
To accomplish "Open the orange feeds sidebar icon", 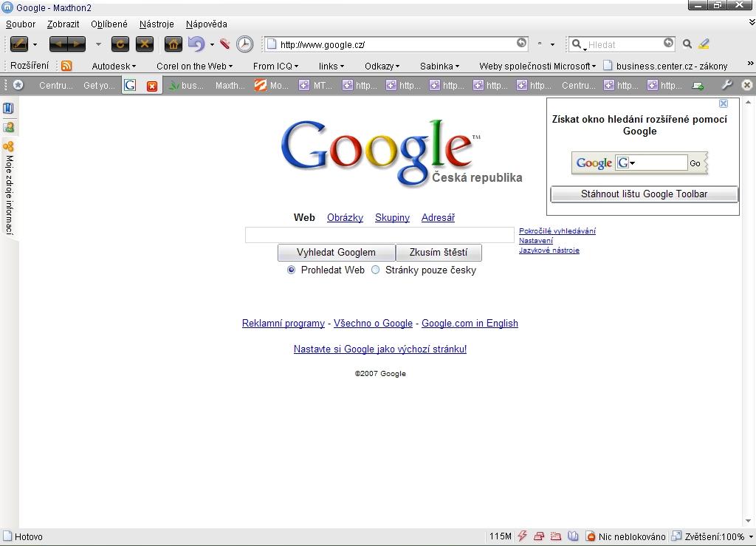I will click(x=8, y=146).
